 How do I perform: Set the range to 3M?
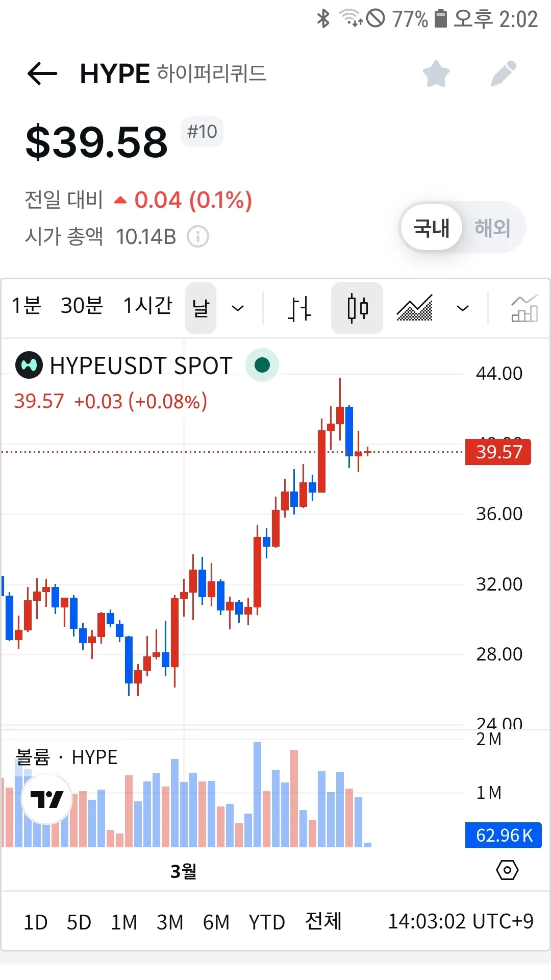[170, 922]
